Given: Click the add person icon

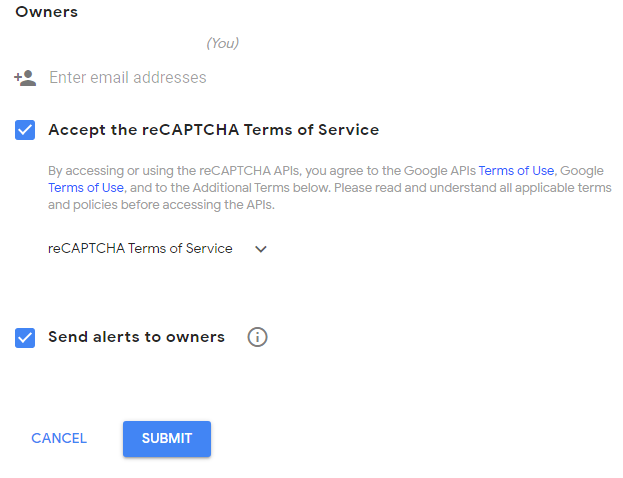Looking at the screenshot, I should (x=25, y=77).
